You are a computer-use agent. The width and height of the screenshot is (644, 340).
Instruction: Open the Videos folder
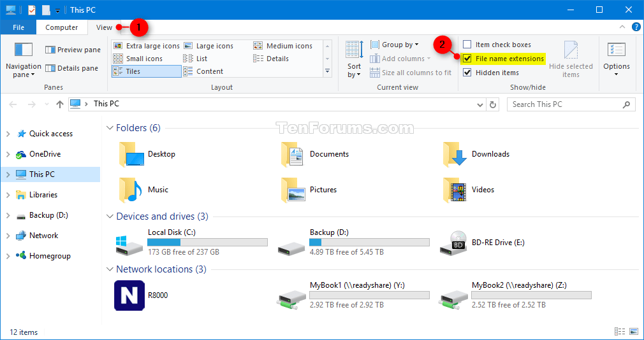(x=469, y=190)
